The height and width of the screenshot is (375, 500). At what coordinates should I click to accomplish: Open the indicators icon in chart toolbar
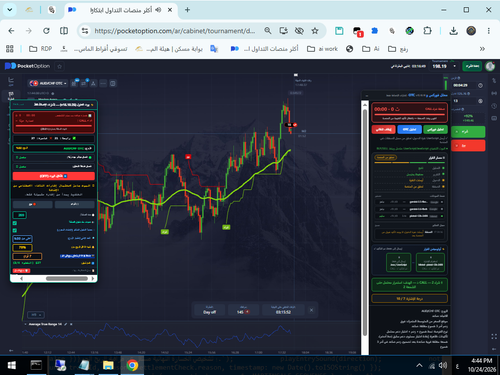point(84,83)
